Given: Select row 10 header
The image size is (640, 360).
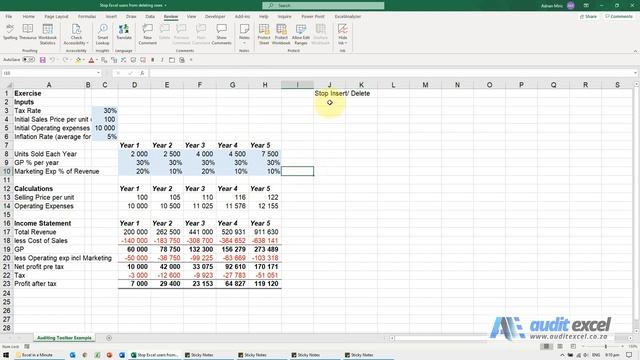Looking at the screenshot, I should pyautogui.click(x=6, y=171).
